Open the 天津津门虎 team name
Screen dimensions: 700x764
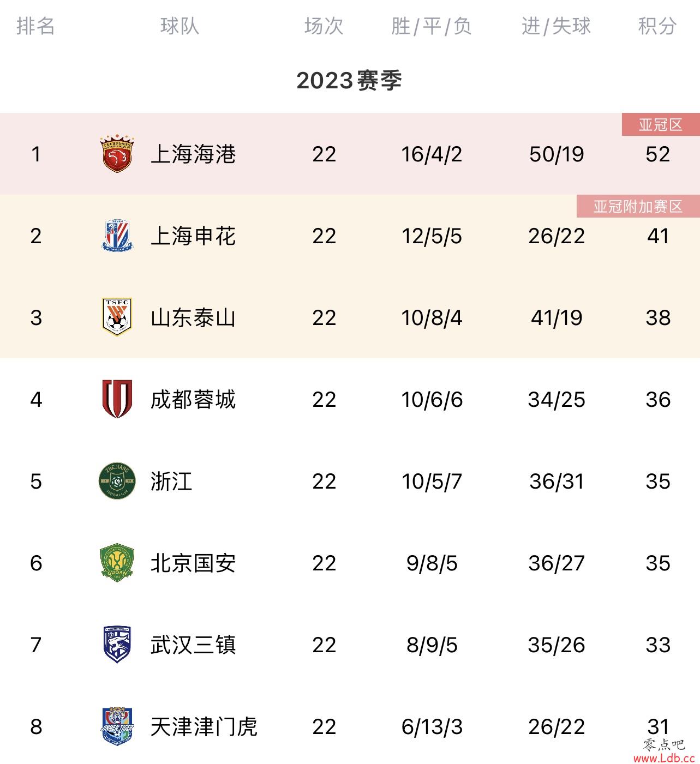[204, 726]
